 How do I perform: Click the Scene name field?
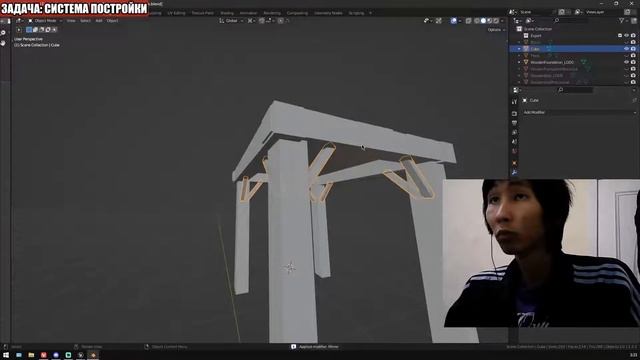(x=536, y=12)
